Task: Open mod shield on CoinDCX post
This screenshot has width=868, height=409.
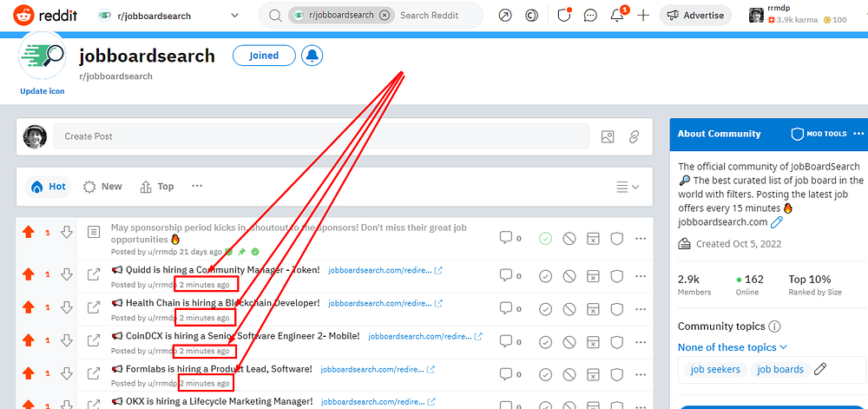Action: coord(616,342)
